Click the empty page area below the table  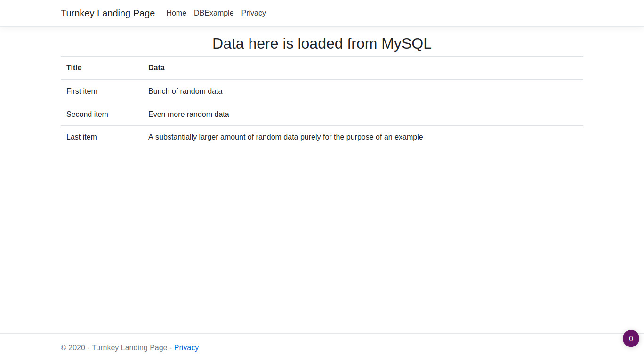(x=322, y=236)
